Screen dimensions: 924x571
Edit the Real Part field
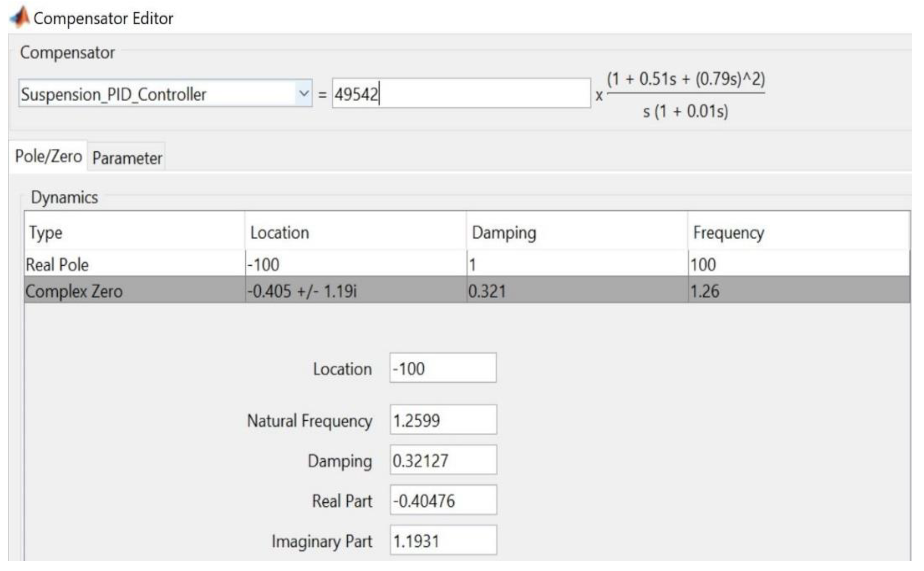click(x=443, y=500)
